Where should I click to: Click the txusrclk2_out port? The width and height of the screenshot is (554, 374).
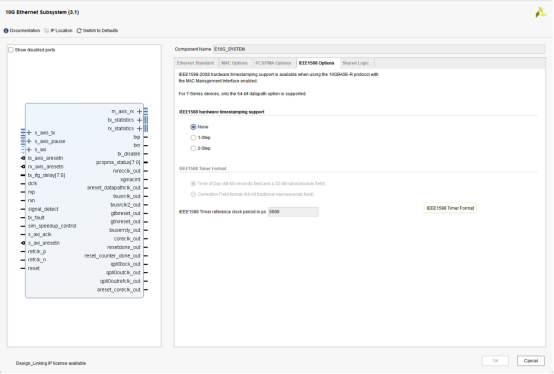click(125, 205)
